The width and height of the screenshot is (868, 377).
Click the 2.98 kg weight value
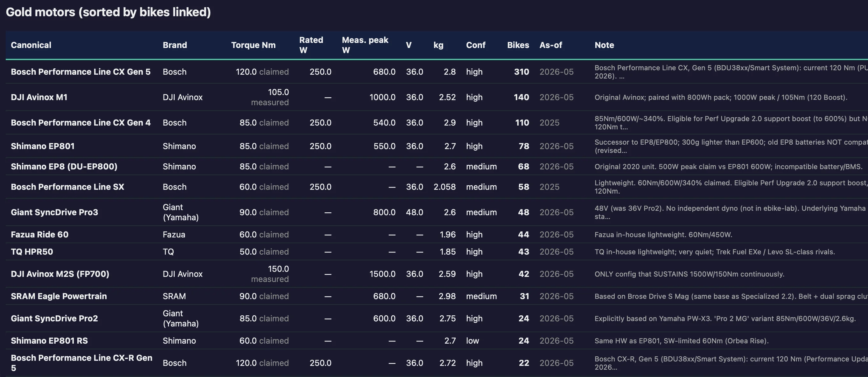pos(447,296)
